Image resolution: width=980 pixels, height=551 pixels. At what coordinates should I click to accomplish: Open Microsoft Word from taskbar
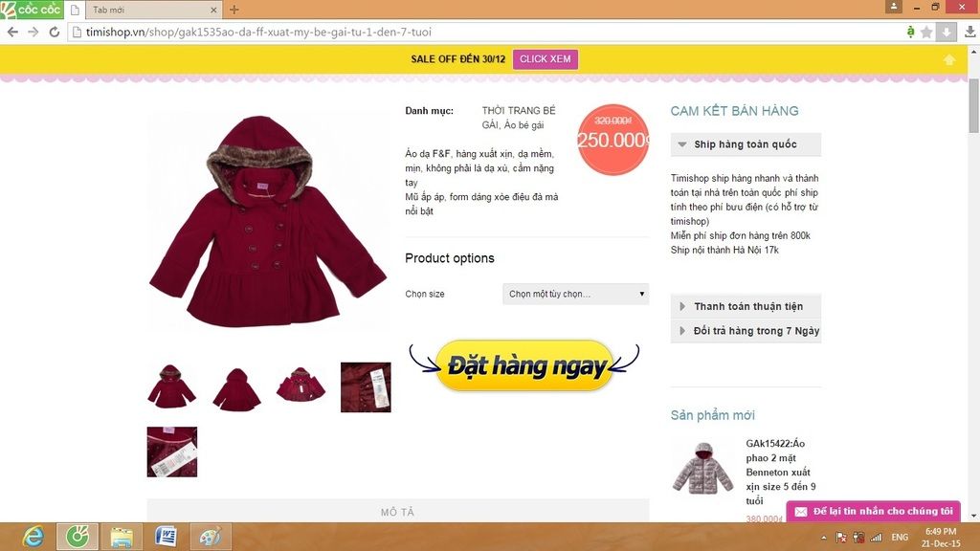tap(166, 537)
